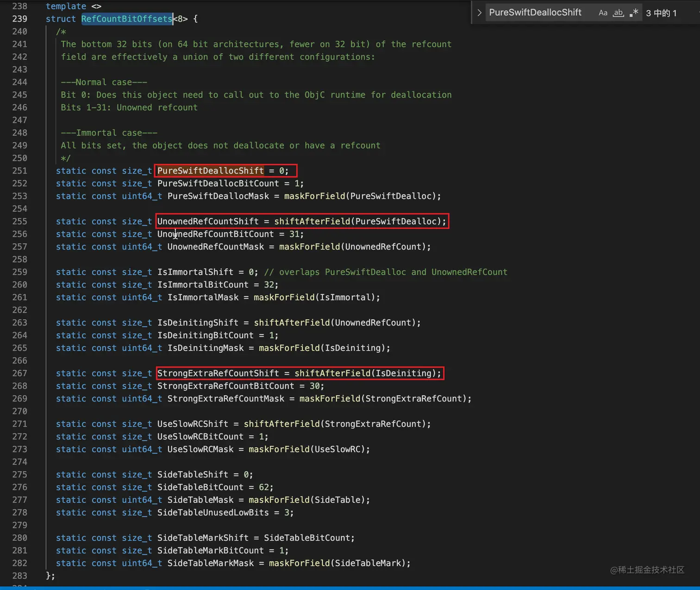Click line number 251 in the gutter
The height and width of the screenshot is (590, 700).
[x=19, y=171]
